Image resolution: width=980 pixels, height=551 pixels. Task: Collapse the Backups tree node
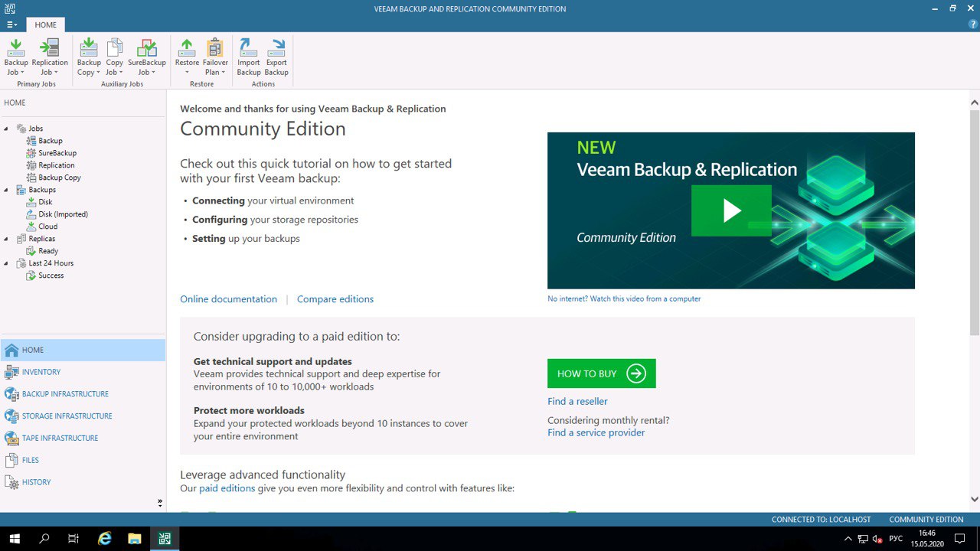click(6, 190)
